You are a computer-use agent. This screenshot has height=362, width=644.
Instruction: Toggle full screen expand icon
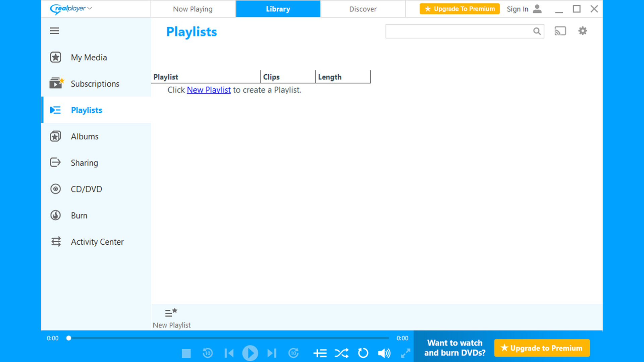click(406, 353)
